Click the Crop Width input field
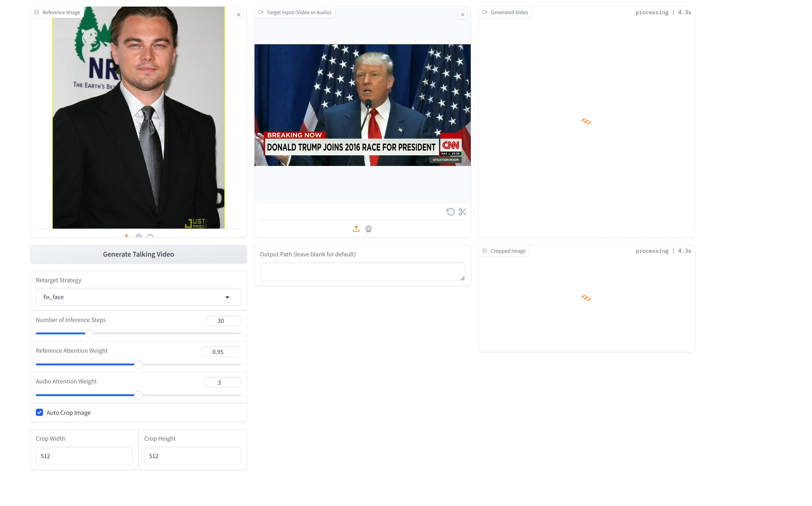The image size is (812, 506). (x=84, y=456)
